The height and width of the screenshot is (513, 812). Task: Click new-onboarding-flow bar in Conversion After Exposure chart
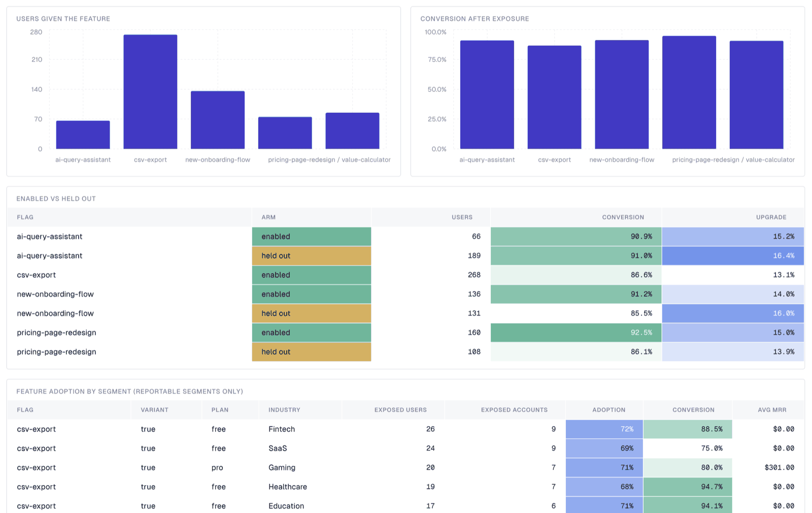click(622, 94)
